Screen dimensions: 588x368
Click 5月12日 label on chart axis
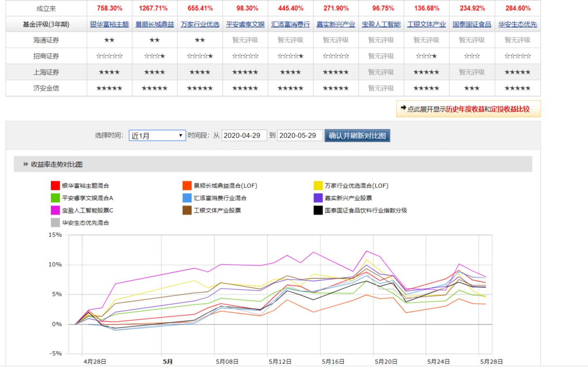point(280,361)
